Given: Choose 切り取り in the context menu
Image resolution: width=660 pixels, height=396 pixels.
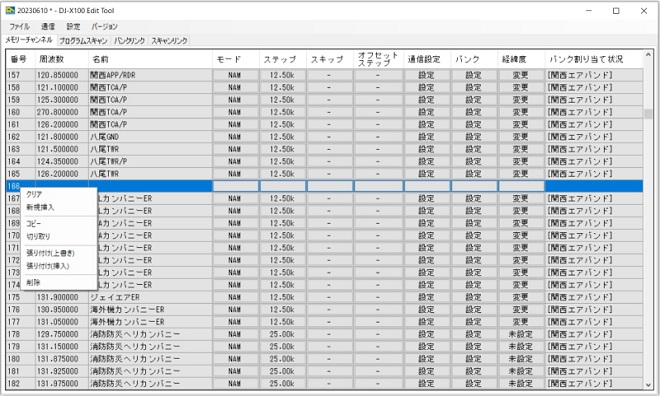Looking at the screenshot, I should coord(59,237).
